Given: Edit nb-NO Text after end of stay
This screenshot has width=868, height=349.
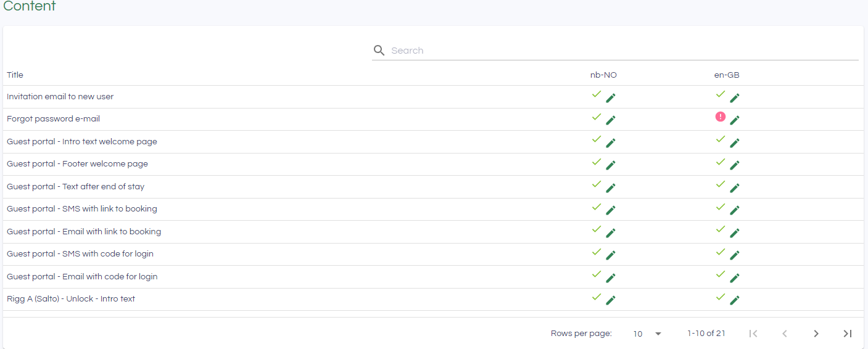Looking at the screenshot, I should 611,188.
